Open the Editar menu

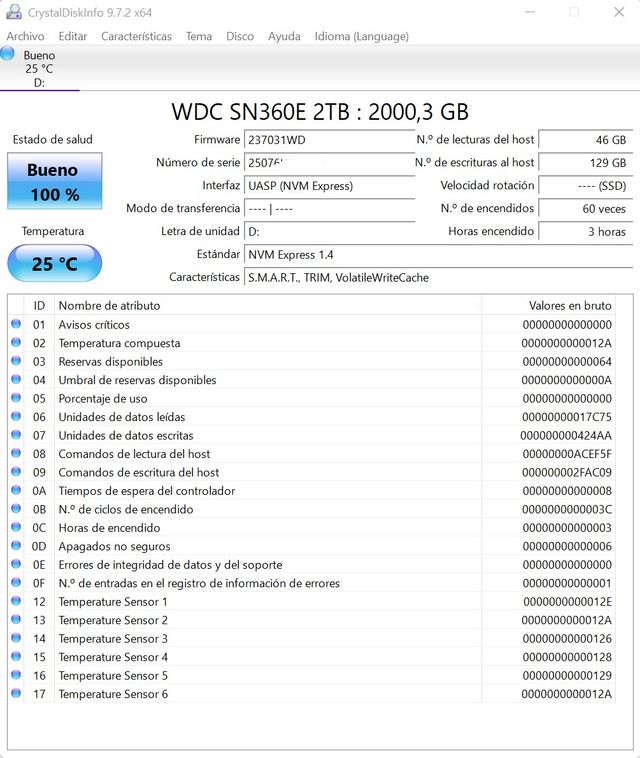point(73,36)
